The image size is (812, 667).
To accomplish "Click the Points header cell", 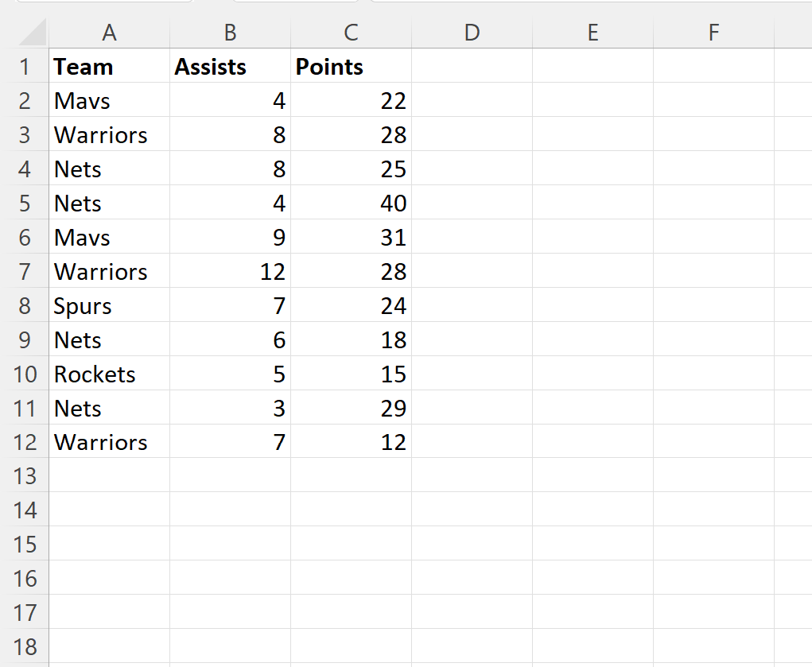I will 351,67.
